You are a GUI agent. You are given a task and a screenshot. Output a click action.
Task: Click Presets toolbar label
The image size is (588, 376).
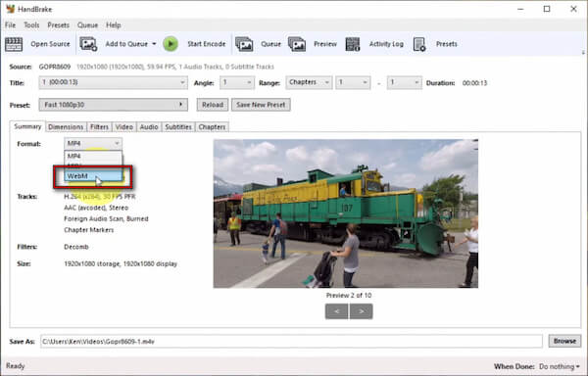(446, 44)
